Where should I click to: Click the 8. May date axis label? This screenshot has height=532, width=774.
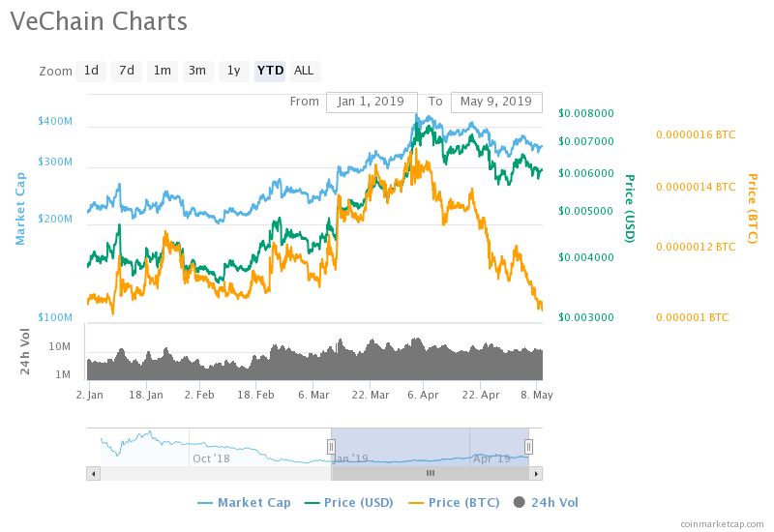coord(537,395)
